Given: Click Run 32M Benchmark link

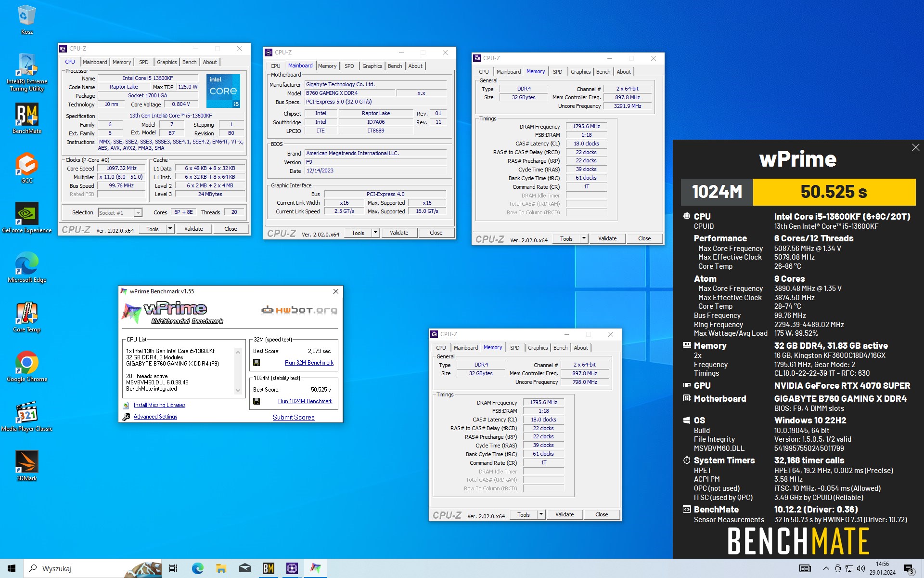Looking at the screenshot, I should (309, 363).
